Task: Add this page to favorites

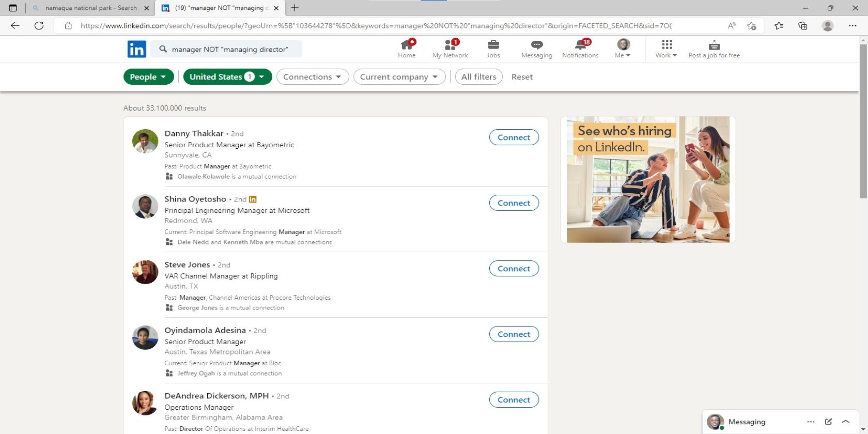Action: tap(751, 25)
